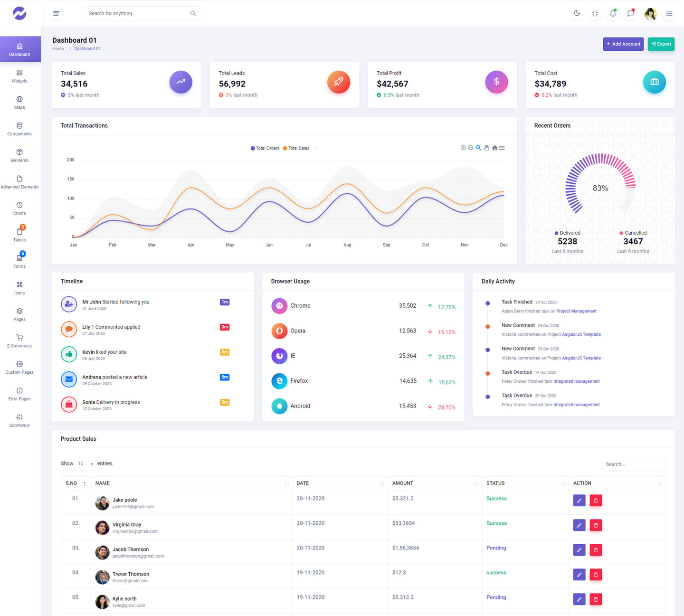Click the Export button

coord(661,44)
